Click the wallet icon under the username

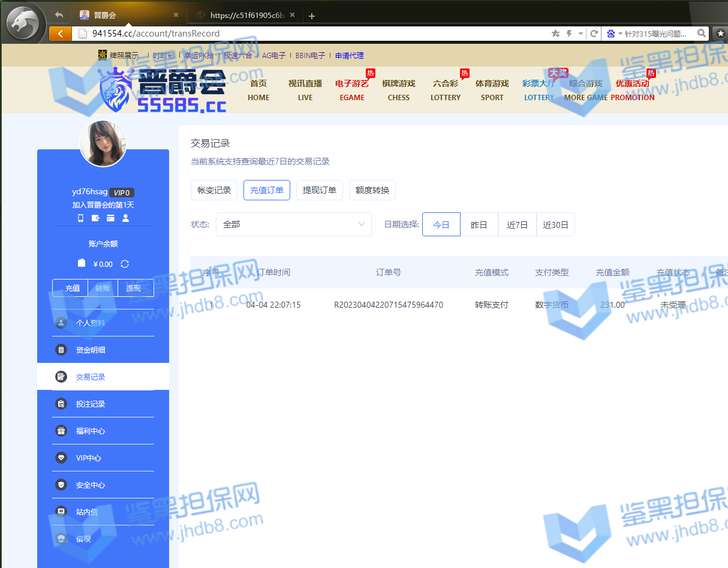(96, 218)
